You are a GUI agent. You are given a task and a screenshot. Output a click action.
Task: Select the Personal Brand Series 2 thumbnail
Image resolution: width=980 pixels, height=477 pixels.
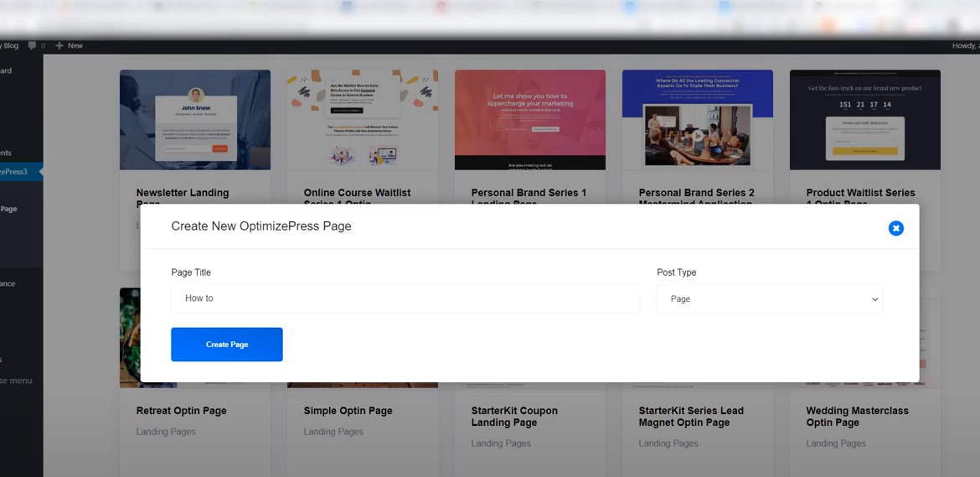[x=698, y=119]
